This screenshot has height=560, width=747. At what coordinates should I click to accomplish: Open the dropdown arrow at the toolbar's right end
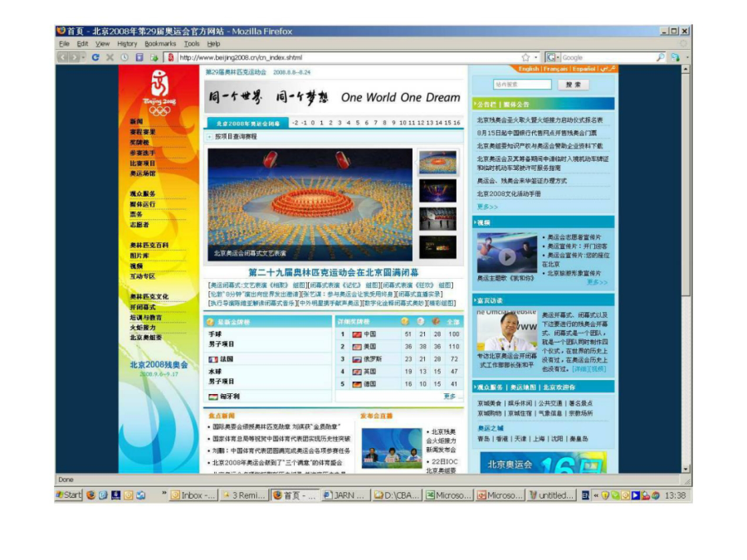tap(686, 57)
